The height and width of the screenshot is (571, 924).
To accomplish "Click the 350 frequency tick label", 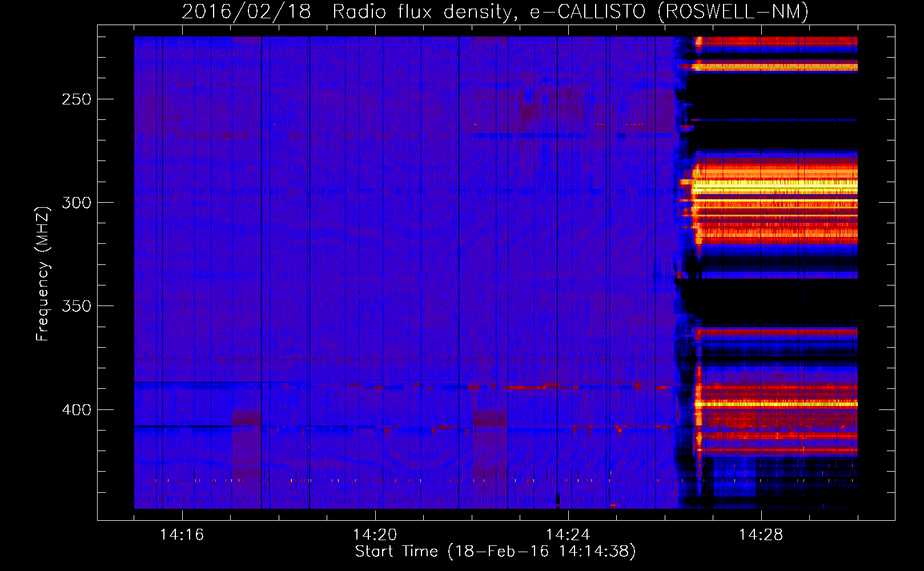I will pos(77,306).
